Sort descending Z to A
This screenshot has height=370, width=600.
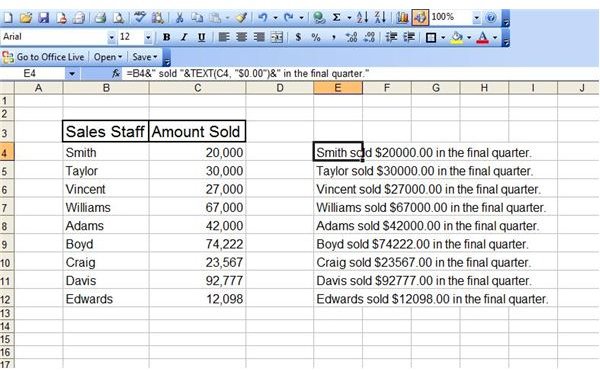click(x=380, y=18)
